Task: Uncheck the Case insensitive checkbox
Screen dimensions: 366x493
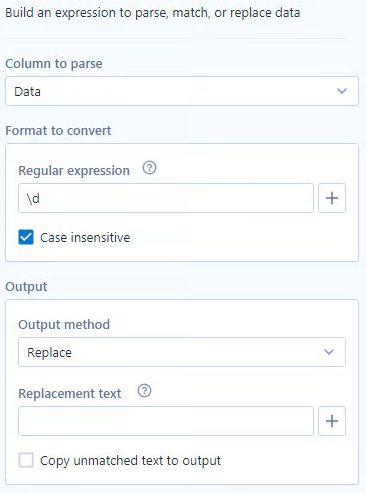Action: (x=26, y=237)
